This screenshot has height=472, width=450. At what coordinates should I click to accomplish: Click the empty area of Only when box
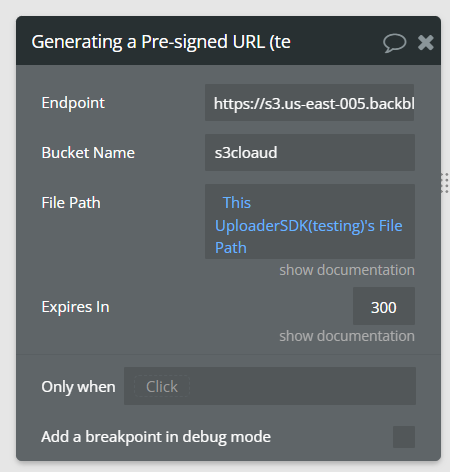coord(302,386)
